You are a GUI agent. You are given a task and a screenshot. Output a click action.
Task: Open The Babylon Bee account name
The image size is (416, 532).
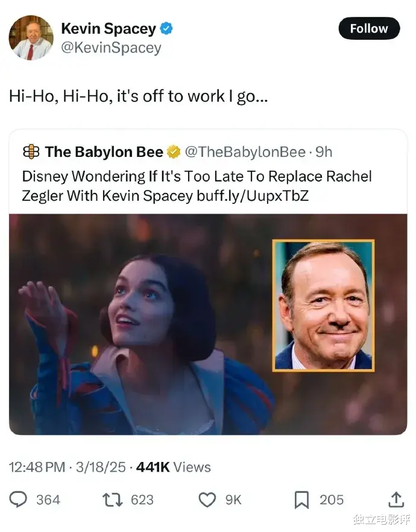point(104,152)
